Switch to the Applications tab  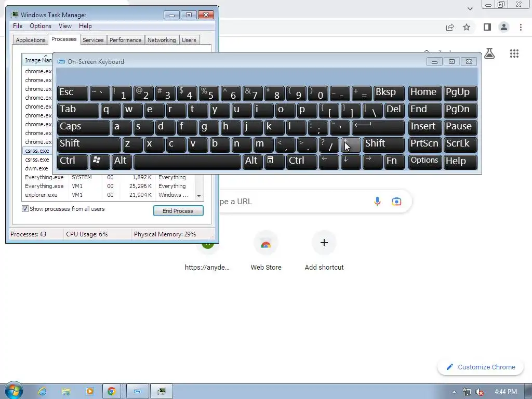point(31,40)
